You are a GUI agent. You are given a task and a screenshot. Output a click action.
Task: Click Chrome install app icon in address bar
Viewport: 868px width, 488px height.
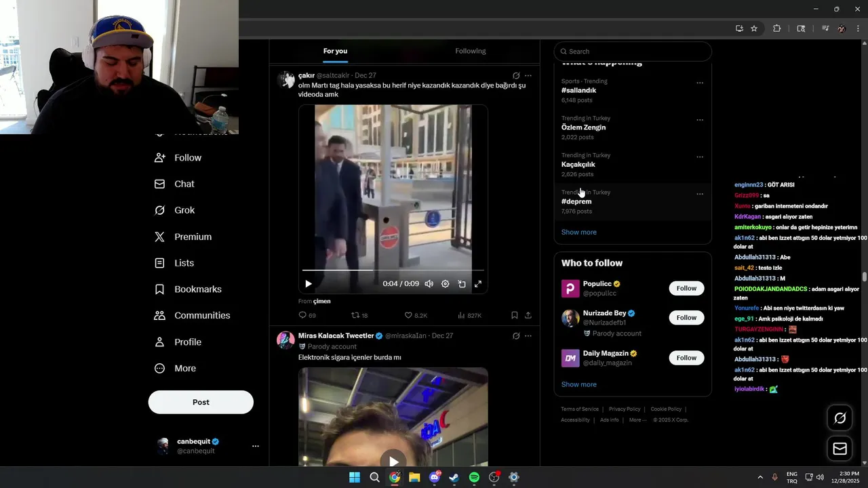point(739,28)
